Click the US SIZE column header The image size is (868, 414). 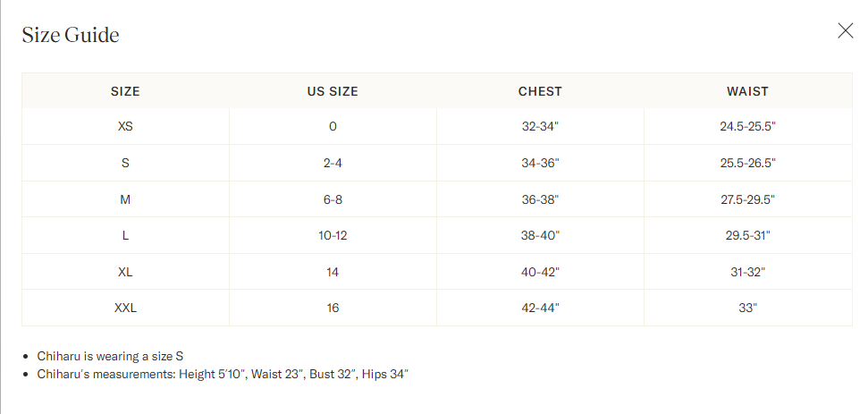[x=333, y=91]
